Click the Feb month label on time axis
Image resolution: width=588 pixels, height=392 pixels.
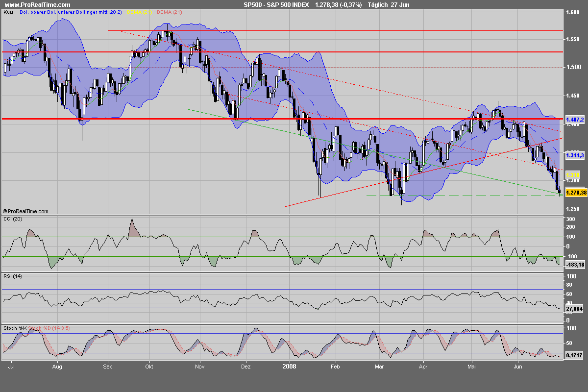point(336,366)
